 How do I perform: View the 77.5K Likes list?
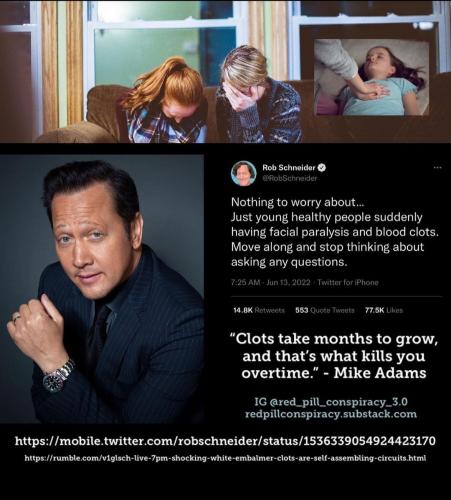(x=384, y=310)
